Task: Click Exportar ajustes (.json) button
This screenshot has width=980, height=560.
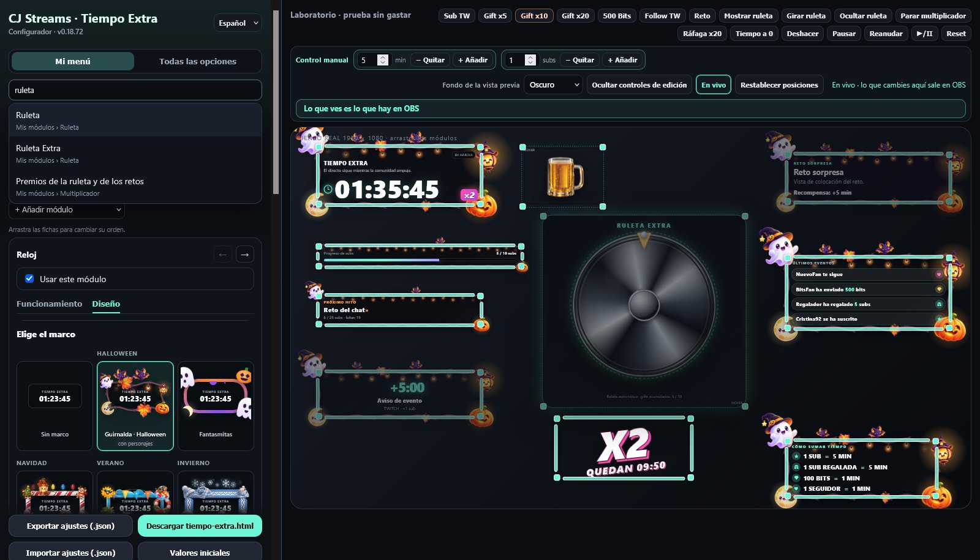Action: click(70, 526)
